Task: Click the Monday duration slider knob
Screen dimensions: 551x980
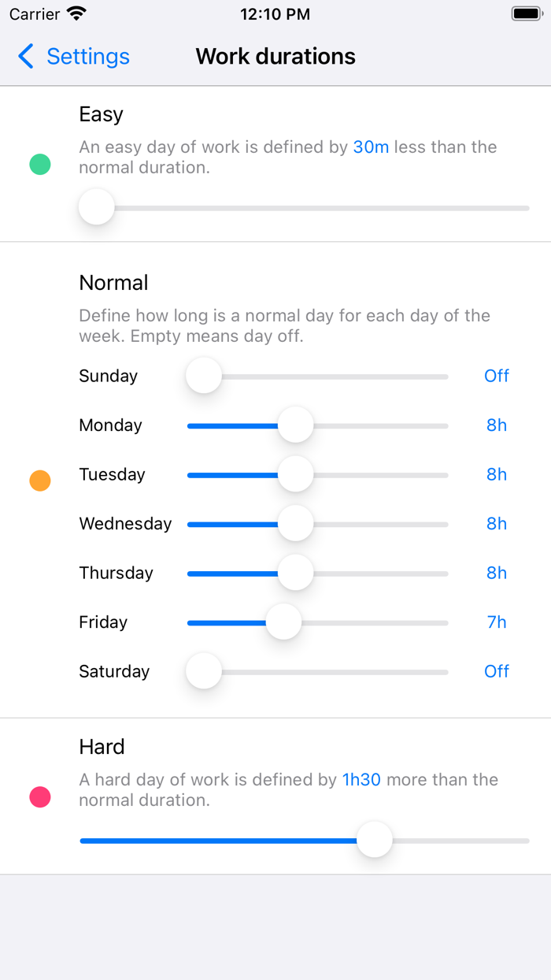Action: 295,425
